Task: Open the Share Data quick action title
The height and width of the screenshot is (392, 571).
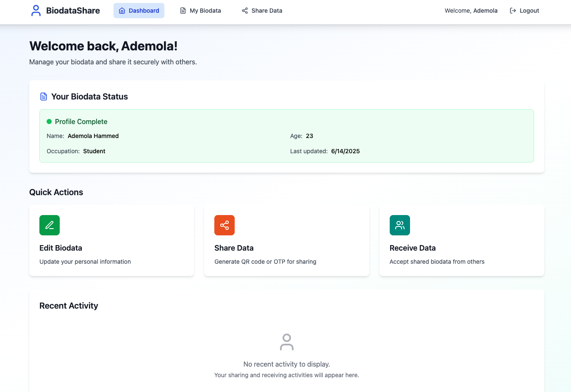Action: tap(234, 248)
